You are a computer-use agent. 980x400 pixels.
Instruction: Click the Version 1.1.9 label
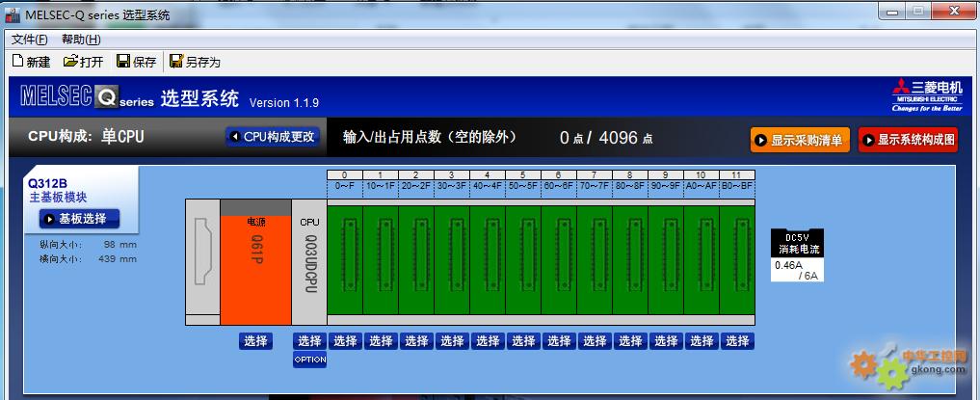(x=283, y=103)
